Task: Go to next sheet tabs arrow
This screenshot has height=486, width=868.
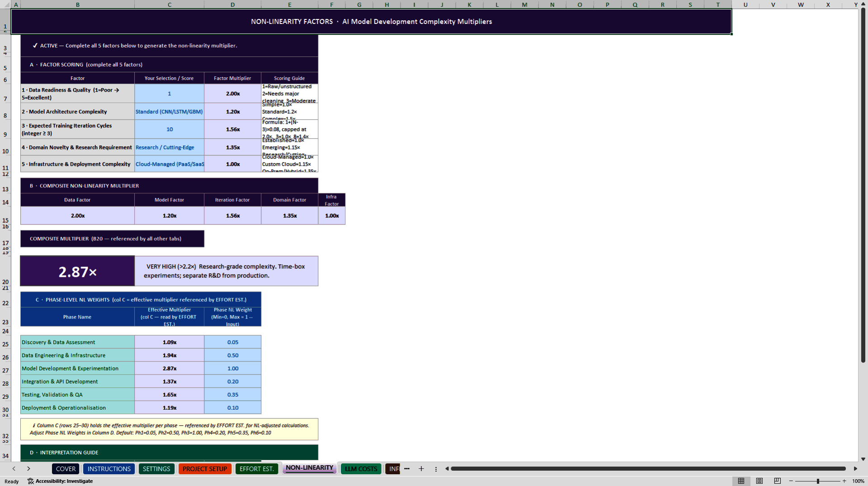Action: (x=28, y=469)
